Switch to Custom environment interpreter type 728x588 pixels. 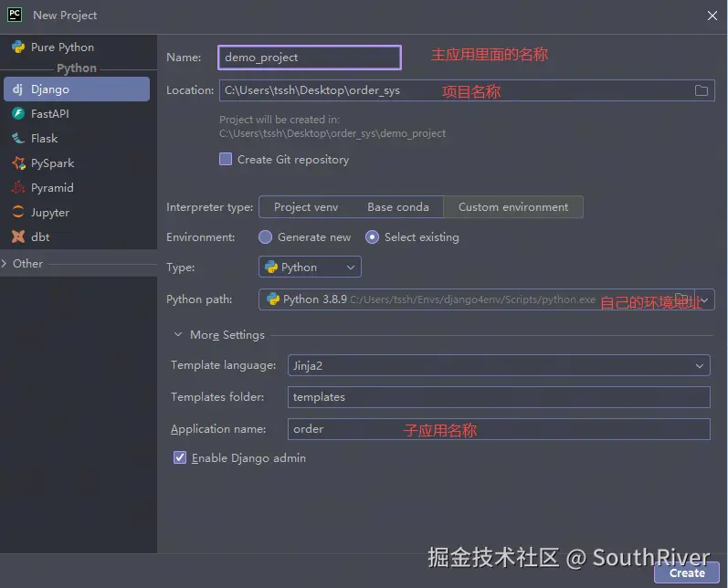click(x=513, y=207)
